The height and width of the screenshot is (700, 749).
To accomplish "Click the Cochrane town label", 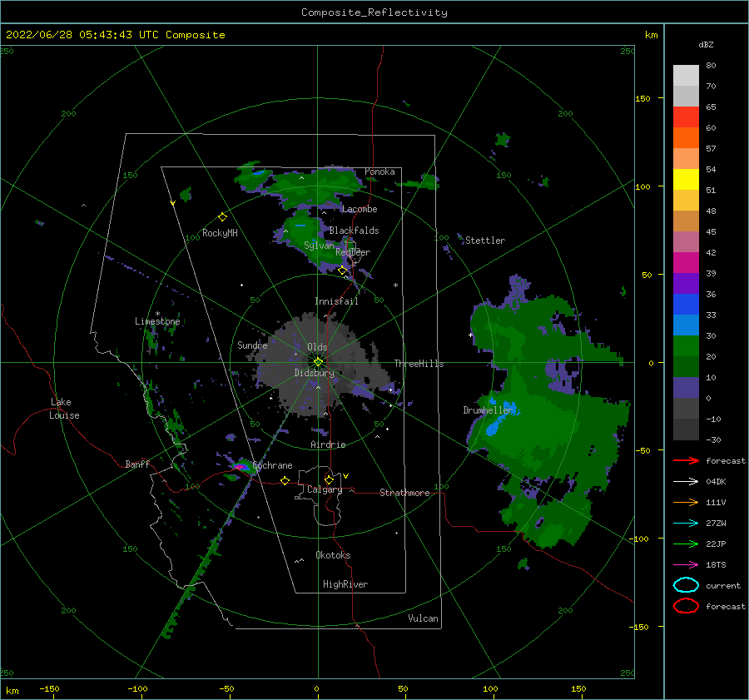I will (x=272, y=465).
